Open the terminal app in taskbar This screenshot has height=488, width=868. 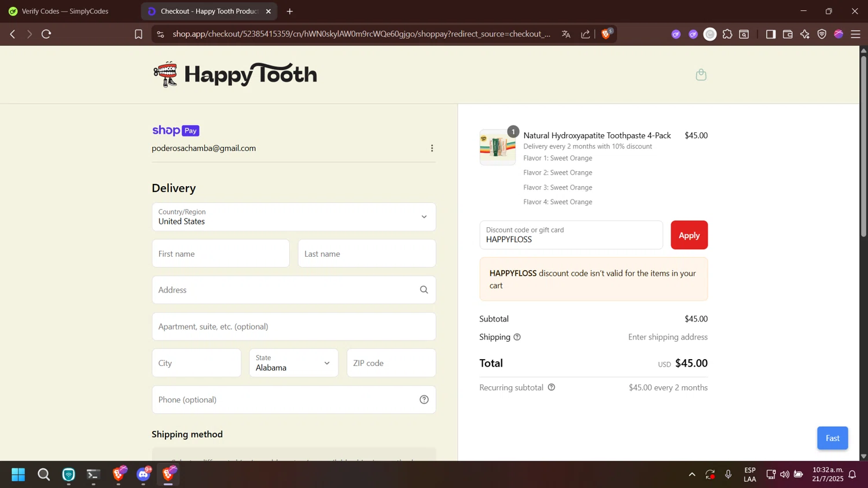click(93, 475)
